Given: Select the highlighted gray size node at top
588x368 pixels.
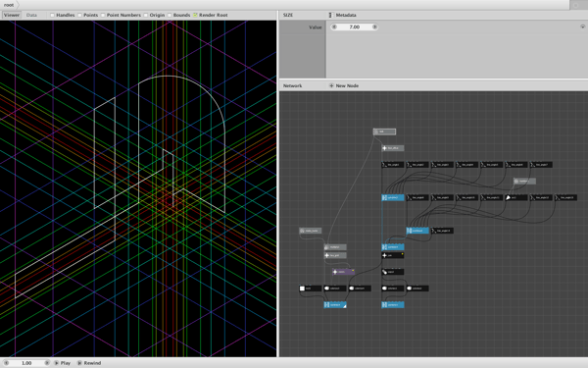Looking at the screenshot, I should (384, 131).
